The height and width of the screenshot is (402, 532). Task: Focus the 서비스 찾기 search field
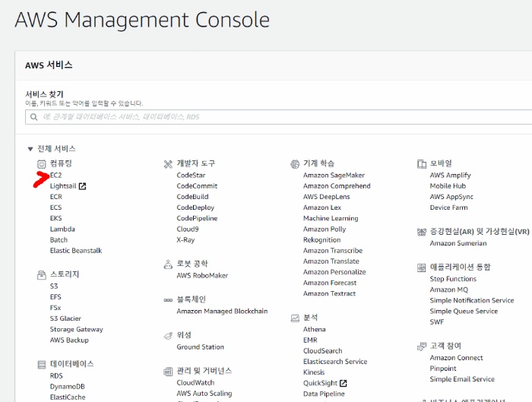click(x=278, y=117)
